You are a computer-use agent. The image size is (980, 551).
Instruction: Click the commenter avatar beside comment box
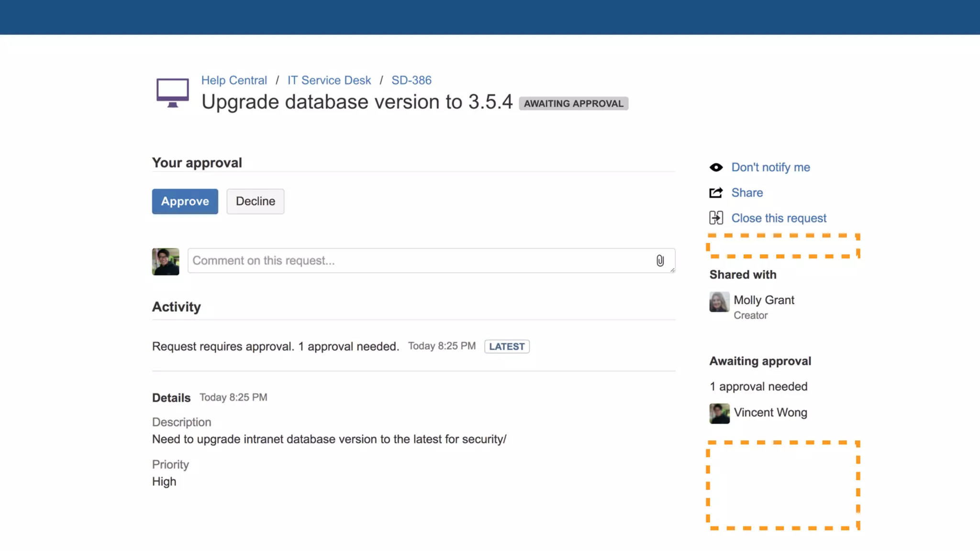(166, 262)
